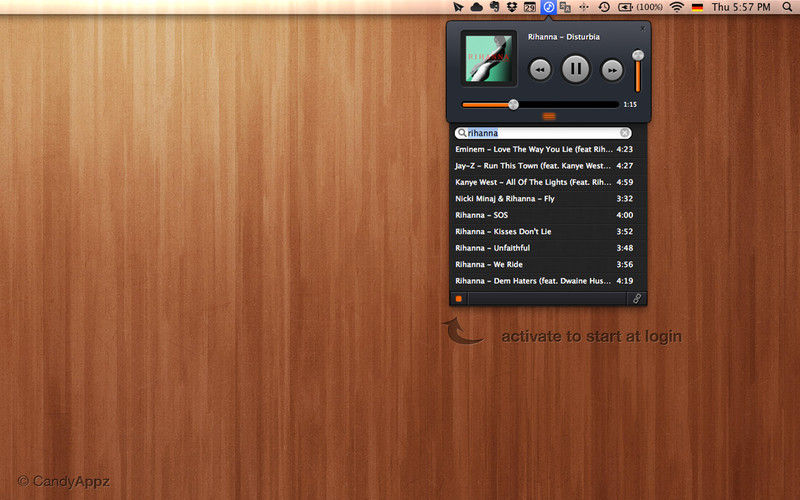Click the 1:15 elapsed time label
Image resolution: width=800 pixels, height=500 pixels.
click(630, 105)
